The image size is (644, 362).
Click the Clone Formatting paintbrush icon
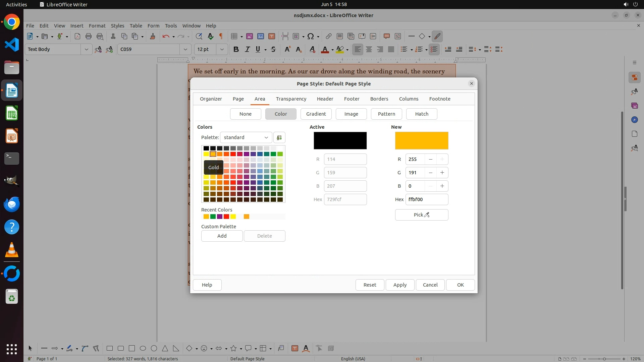[153, 36]
